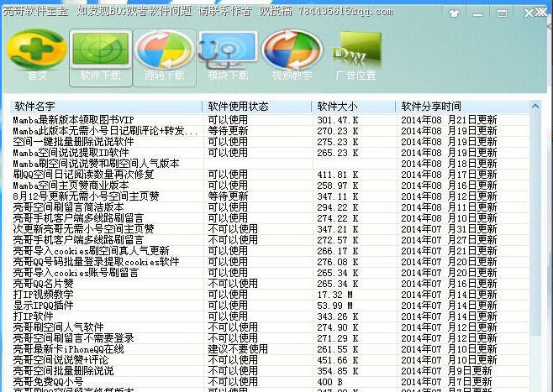Click size cell 17.32 M
The width and height of the screenshot is (553, 392).
[x=334, y=295]
